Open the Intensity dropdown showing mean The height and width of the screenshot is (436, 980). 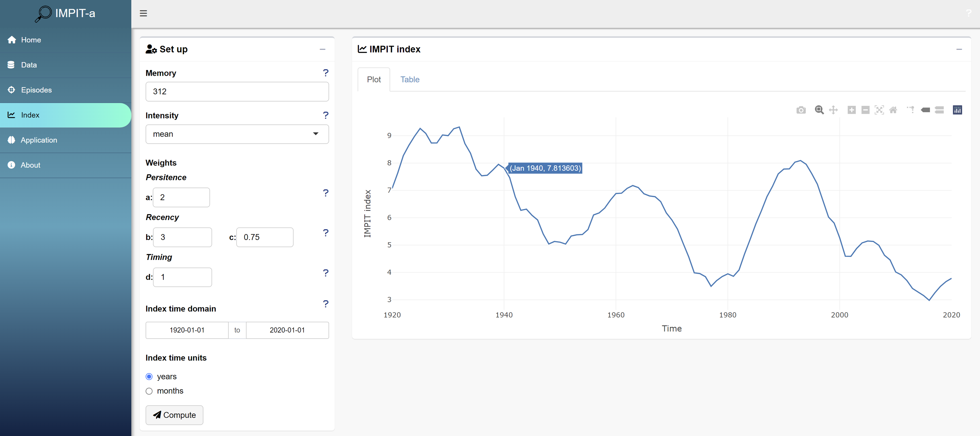point(237,134)
